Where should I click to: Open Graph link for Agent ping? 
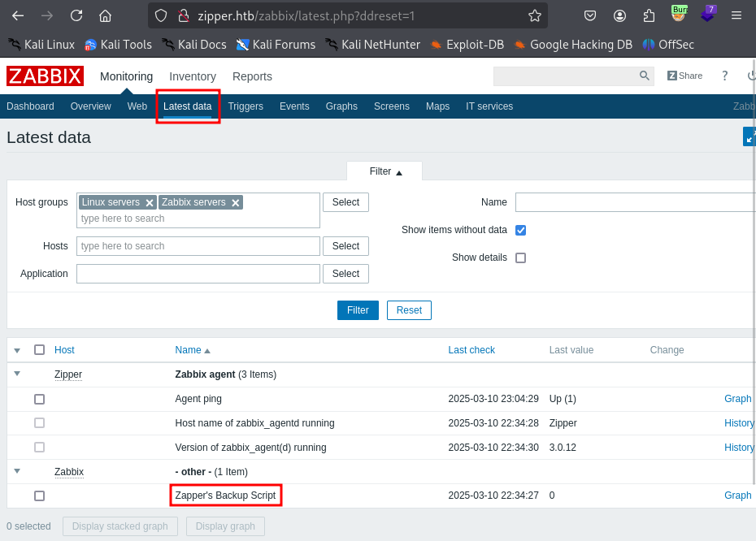click(737, 399)
